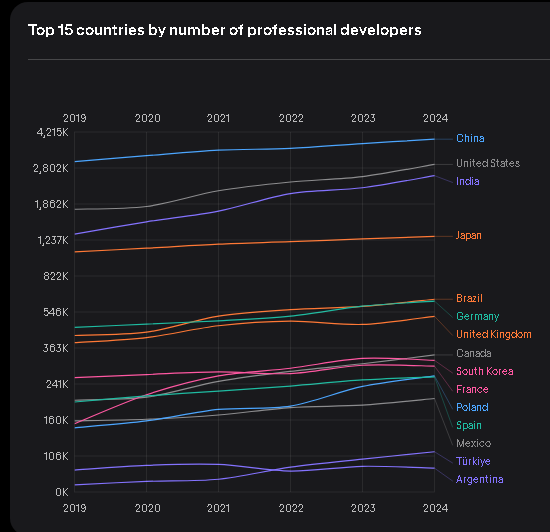This screenshot has height=532, width=550.
Task: Click the chart title about professional developers
Action: click(x=224, y=31)
